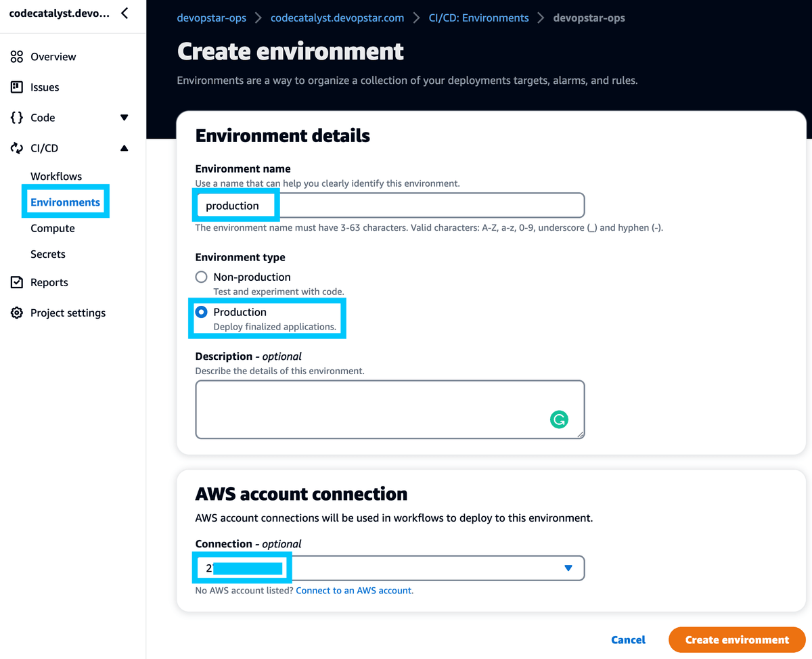Click the Overview icon in the sidebar

click(x=17, y=56)
